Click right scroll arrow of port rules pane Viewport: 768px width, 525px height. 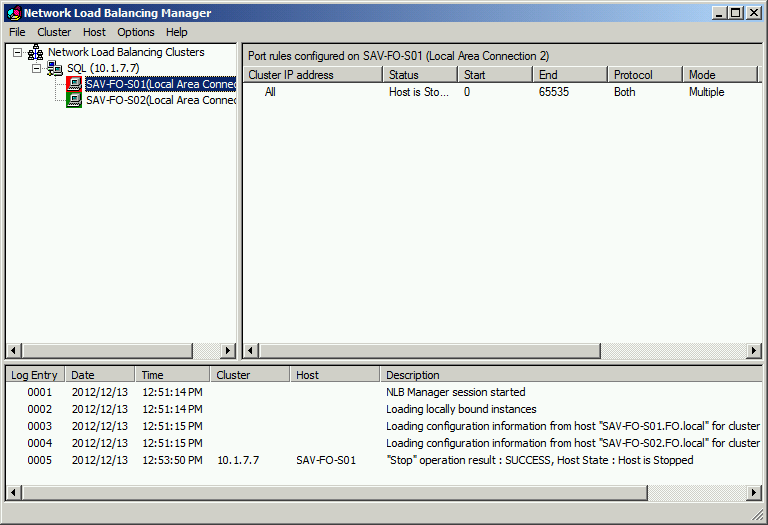pos(754,351)
